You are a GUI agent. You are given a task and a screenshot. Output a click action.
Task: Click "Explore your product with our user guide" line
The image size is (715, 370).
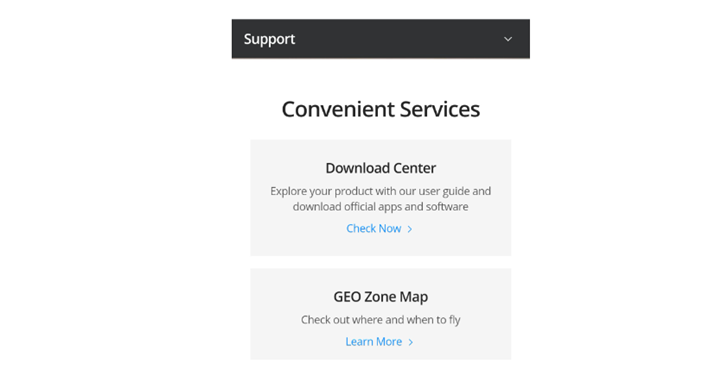(381, 191)
